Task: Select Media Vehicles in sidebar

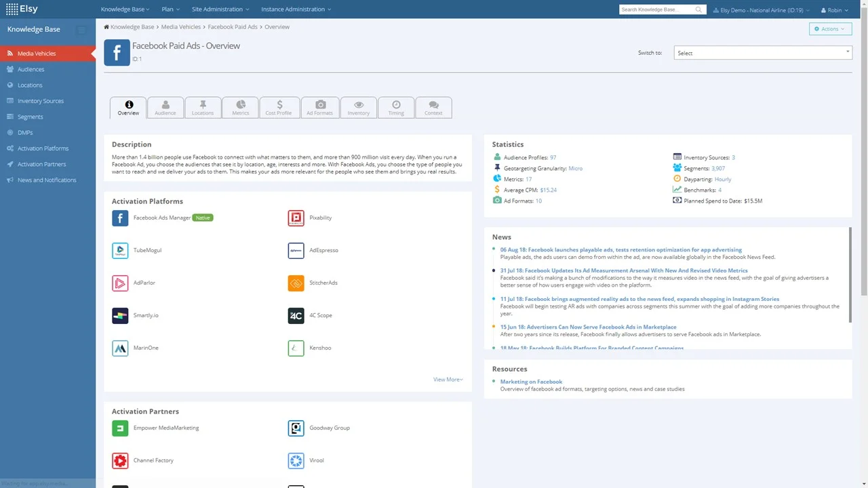Action: pyautogui.click(x=47, y=54)
